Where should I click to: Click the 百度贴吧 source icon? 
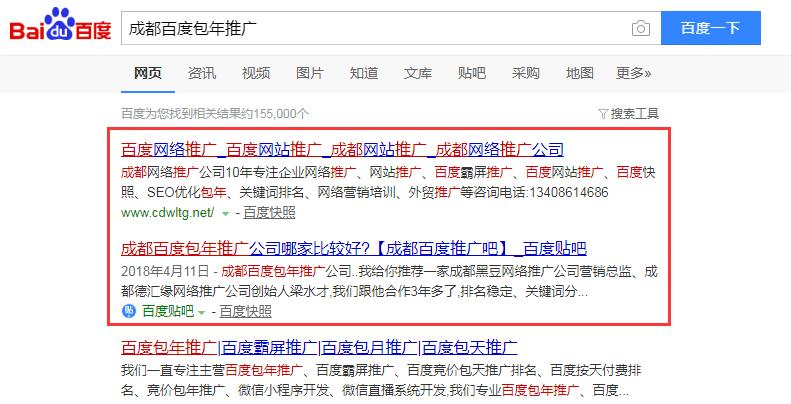tap(129, 311)
